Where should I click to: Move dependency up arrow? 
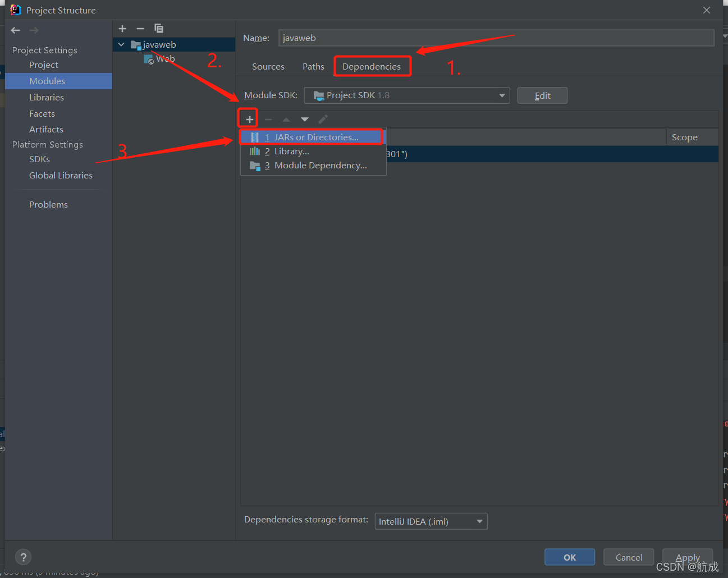286,119
